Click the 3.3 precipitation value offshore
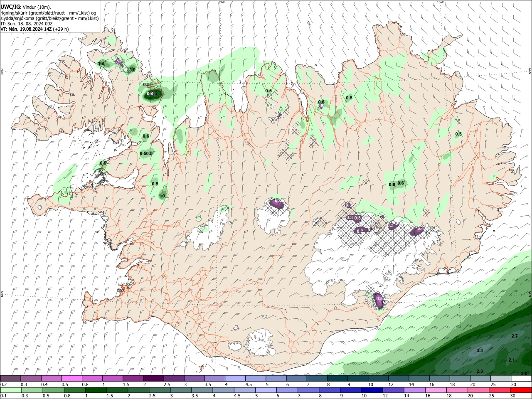Viewport: 532px width, 399px height. pyautogui.click(x=479, y=351)
